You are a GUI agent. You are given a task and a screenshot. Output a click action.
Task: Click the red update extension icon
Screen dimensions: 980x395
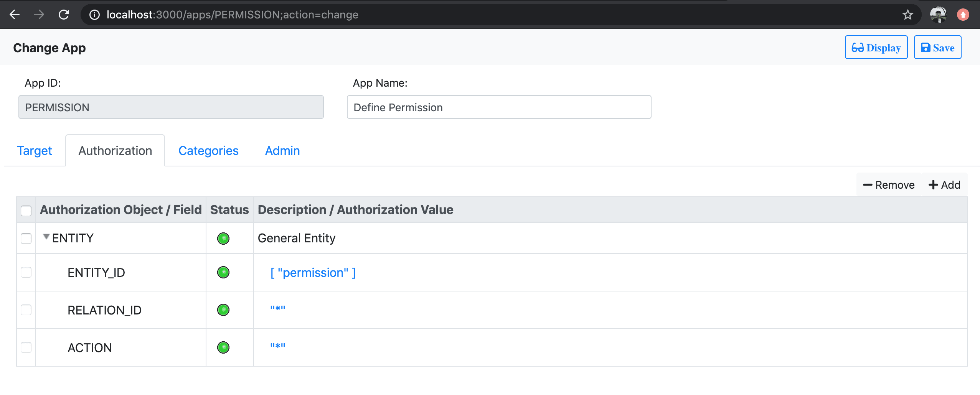click(963, 15)
